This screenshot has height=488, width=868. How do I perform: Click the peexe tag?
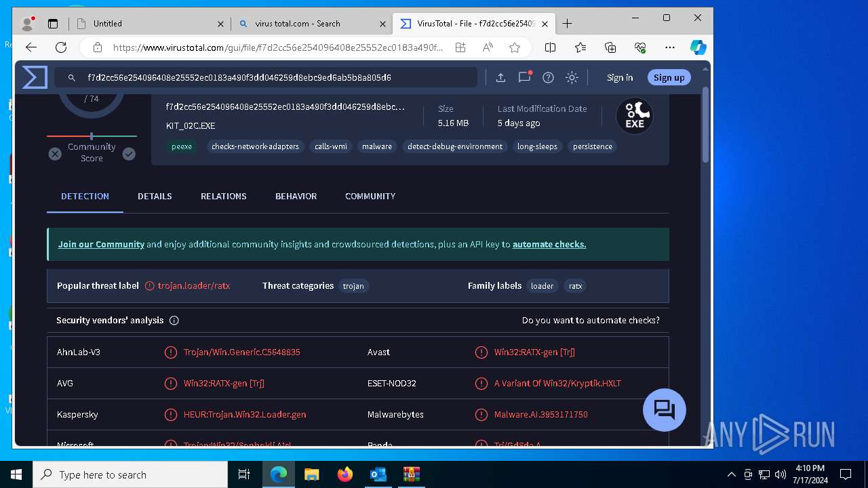[182, 146]
